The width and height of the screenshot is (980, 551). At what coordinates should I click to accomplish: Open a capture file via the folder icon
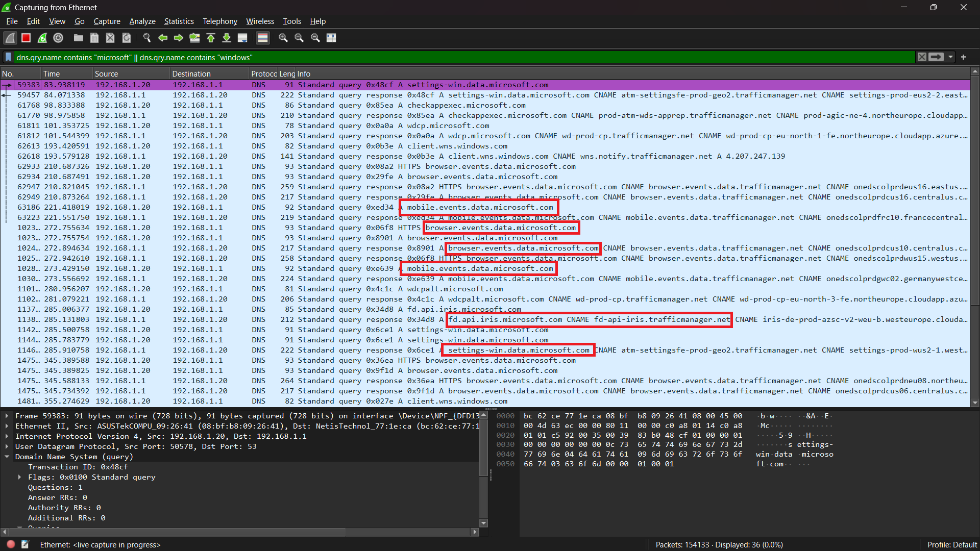[x=78, y=38]
